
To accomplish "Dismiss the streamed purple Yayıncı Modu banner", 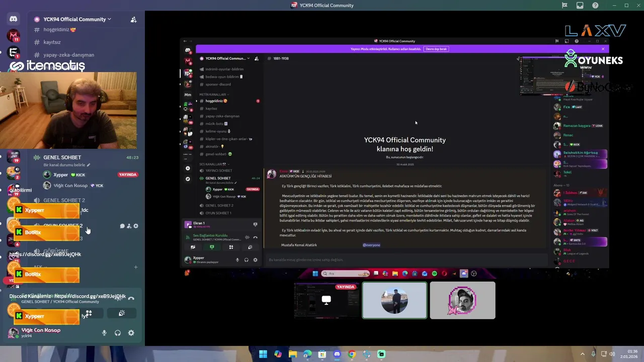I will (603, 49).
